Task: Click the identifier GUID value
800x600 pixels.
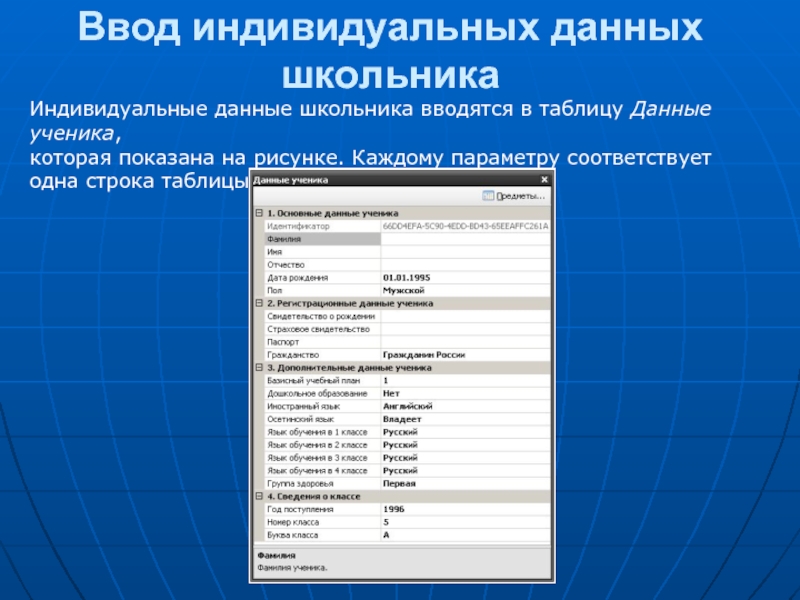Action: [x=465, y=226]
